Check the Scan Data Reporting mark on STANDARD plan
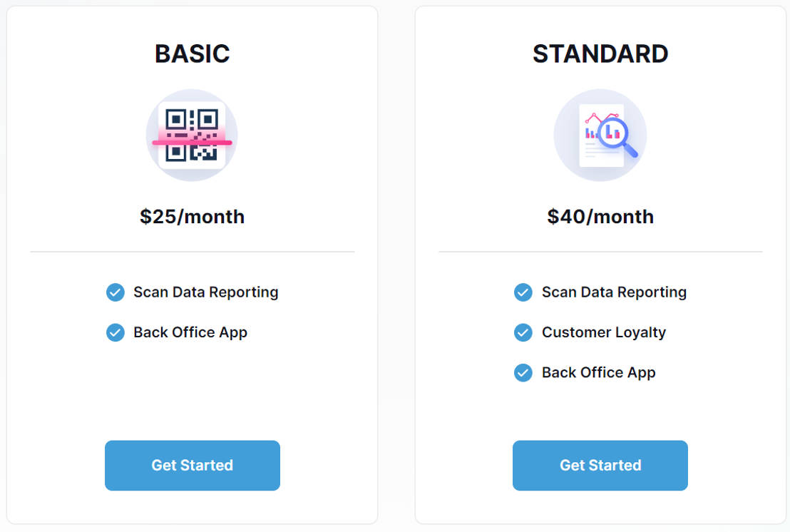The width and height of the screenshot is (790, 532). click(x=523, y=292)
